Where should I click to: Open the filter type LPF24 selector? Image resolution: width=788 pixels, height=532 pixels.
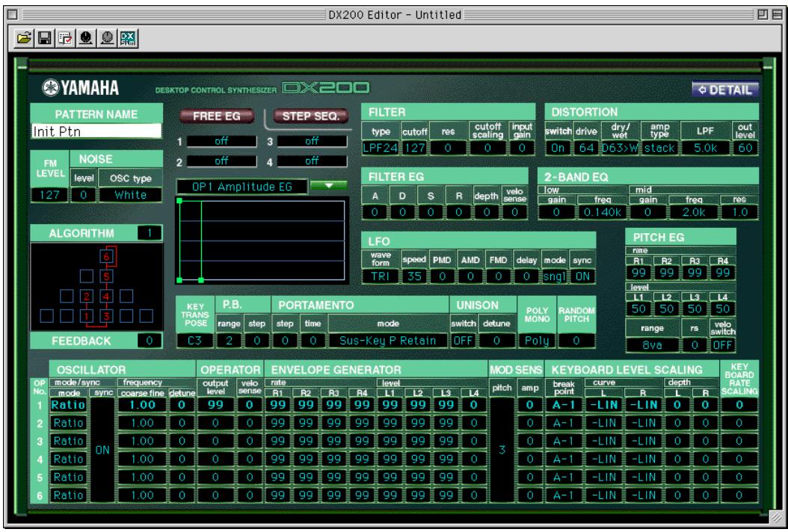(381, 148)
